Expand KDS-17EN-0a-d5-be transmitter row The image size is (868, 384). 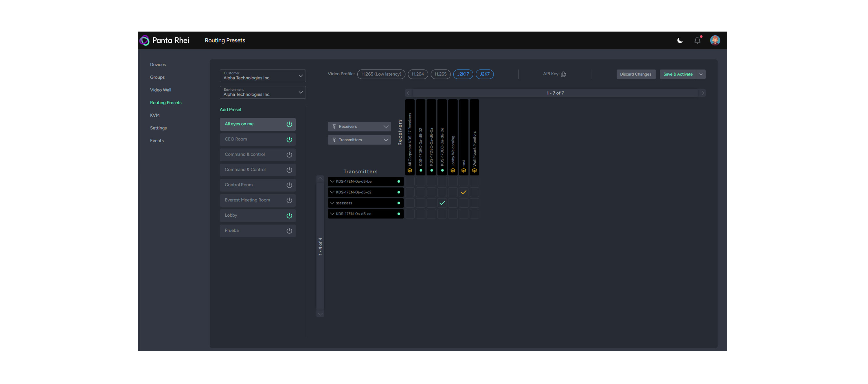pos(332,181)
